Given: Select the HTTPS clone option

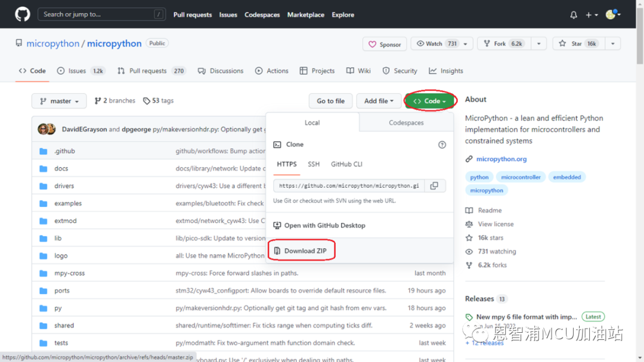Looking at the screenshot, I should click(x=287, y=165).
